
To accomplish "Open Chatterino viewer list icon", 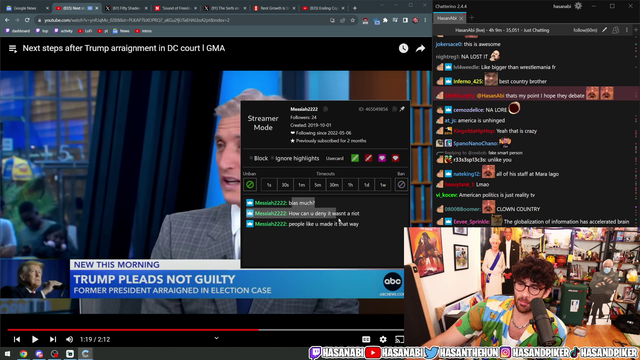I will (x=616, y=30).
